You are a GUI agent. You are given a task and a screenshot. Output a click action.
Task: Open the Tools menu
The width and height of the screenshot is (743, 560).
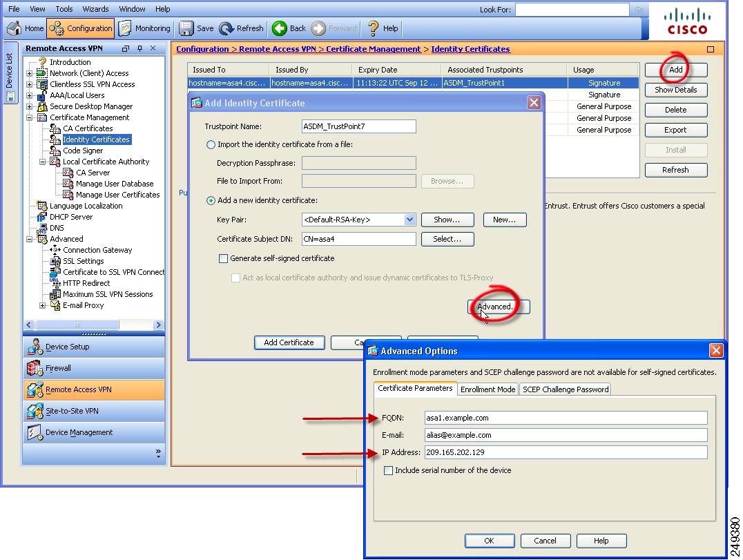tap(64, 9)
